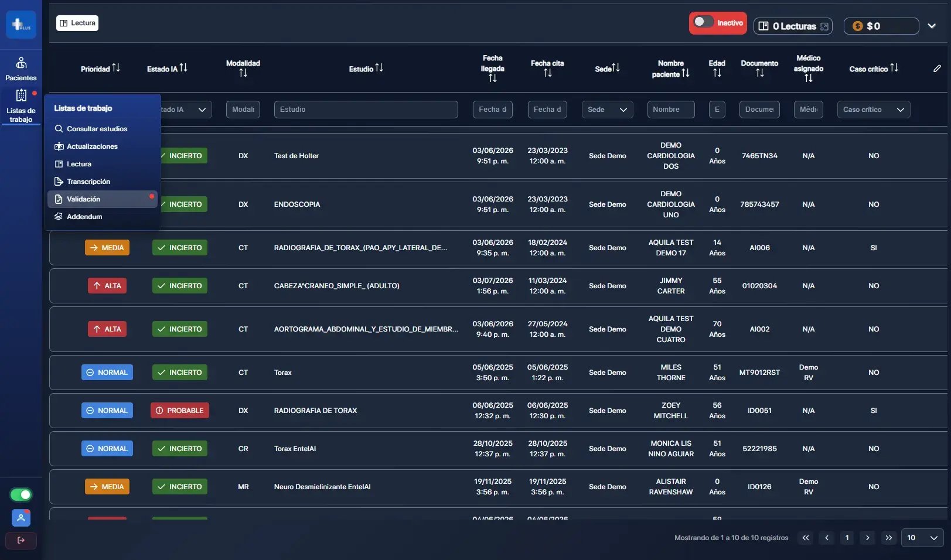The height and width of the screenshot is (560, 951).
Task: Select Addendum menu item
Action: 101,217
